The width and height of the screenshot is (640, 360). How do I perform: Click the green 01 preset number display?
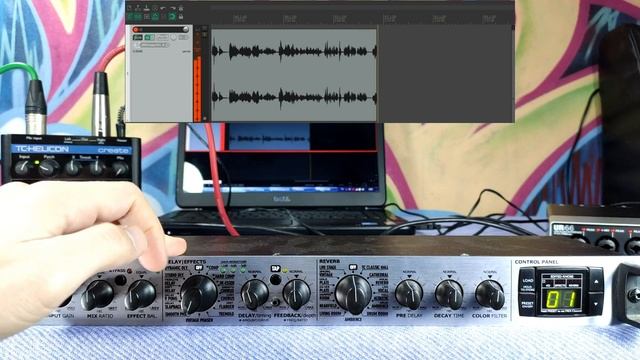coord(562,300)
